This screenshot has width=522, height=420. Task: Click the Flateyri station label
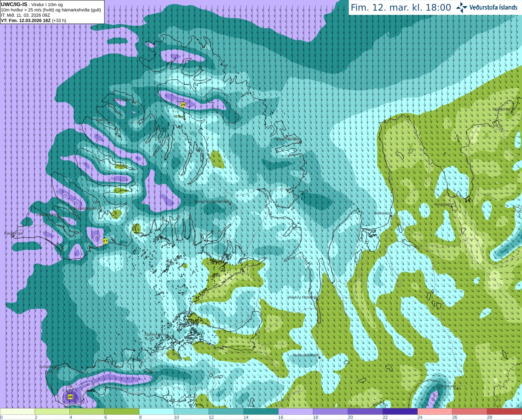102,120
